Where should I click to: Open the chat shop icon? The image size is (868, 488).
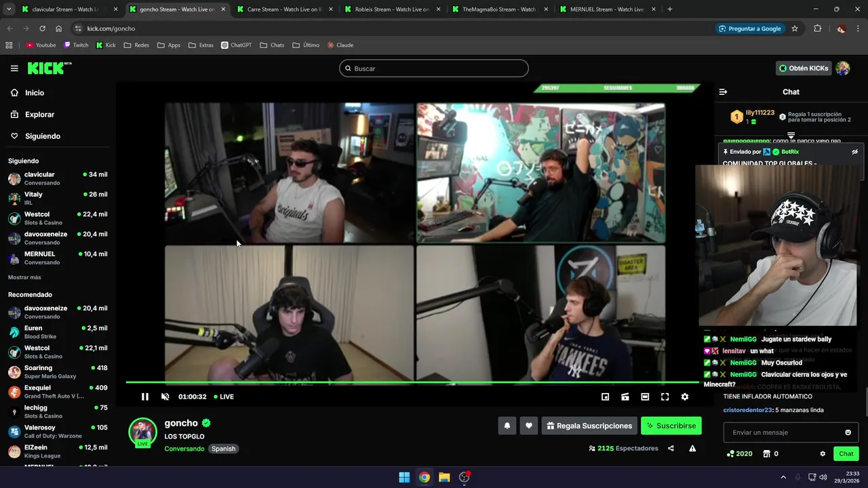click(767, 453)
